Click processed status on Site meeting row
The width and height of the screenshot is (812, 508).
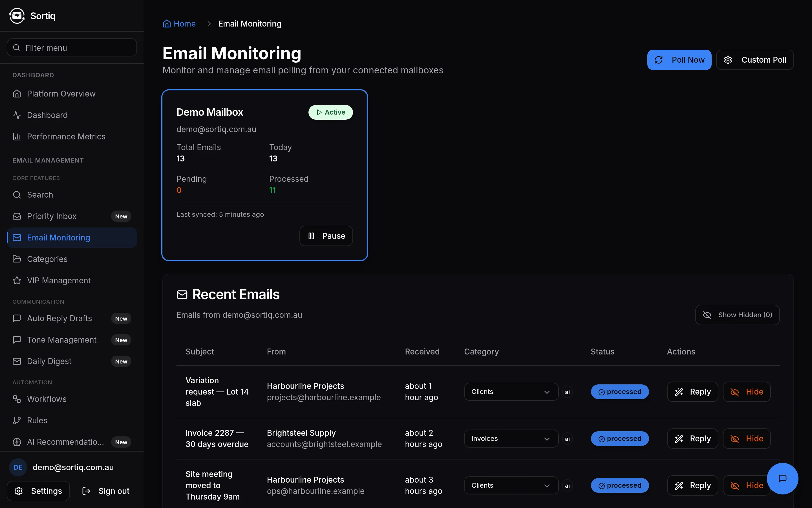[x=620, y=485]
